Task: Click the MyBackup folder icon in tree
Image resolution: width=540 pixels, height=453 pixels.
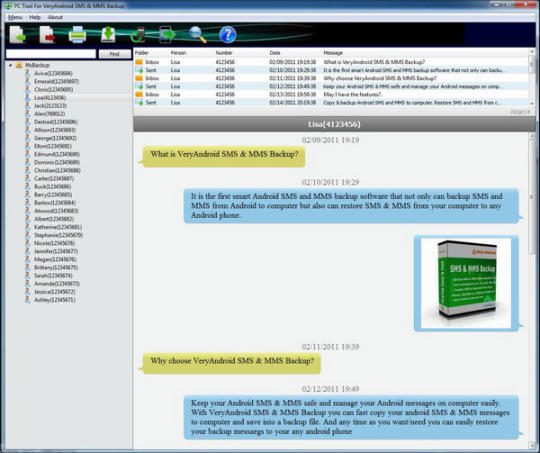Action: (x=19, y=65)
